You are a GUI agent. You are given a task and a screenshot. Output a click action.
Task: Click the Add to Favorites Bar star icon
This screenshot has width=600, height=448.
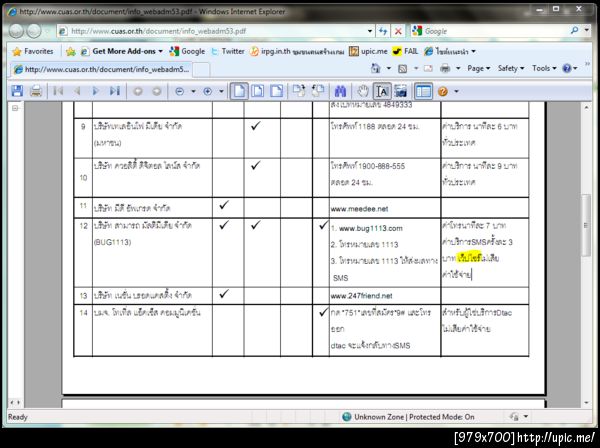click(70, 51)
